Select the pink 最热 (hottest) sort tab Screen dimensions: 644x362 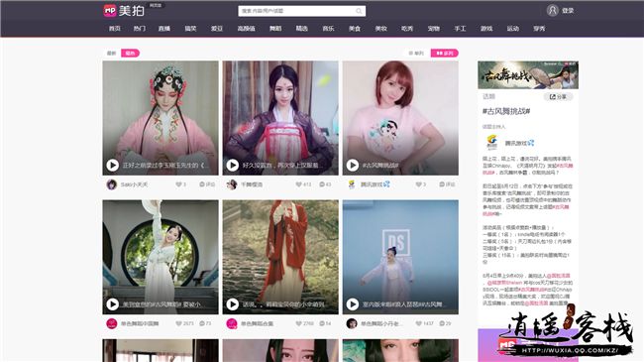[130, 54]
